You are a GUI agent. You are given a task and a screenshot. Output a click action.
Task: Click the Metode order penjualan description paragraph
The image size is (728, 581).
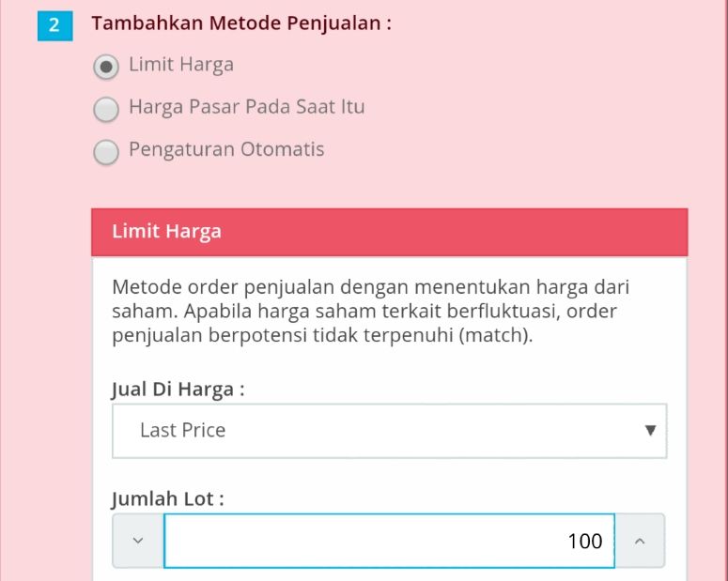[370, 311]
